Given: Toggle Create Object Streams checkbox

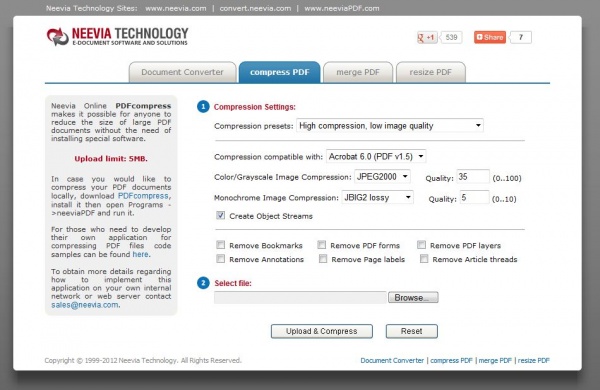Looking at the screenshot, I should tap(220, 215).
